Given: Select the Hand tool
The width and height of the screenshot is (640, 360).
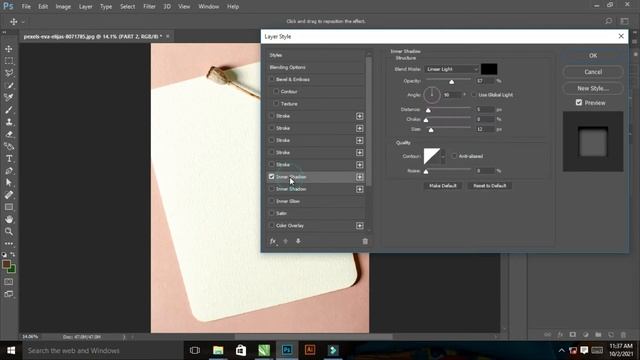Looking at the screenshot, I should [x=9, y=219].
